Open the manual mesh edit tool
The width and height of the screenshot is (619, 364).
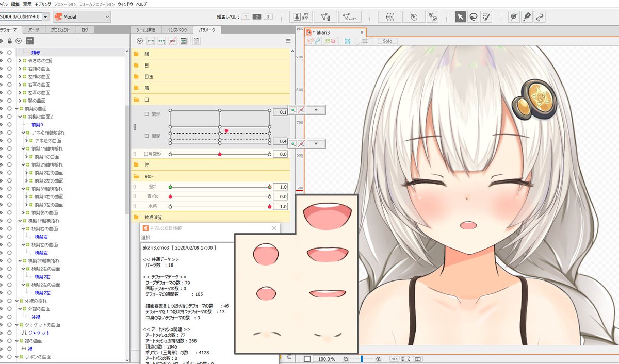click(x=326, y=16)
